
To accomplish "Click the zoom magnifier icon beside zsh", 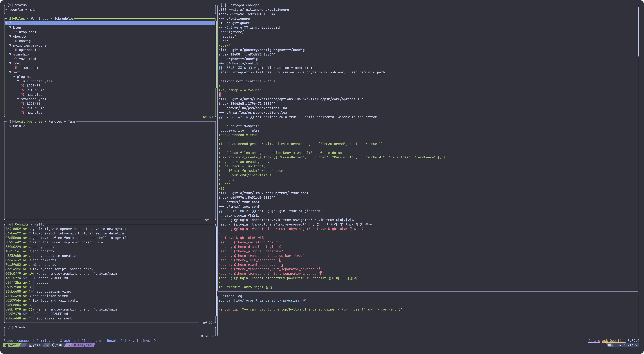I will coord(54,345).
